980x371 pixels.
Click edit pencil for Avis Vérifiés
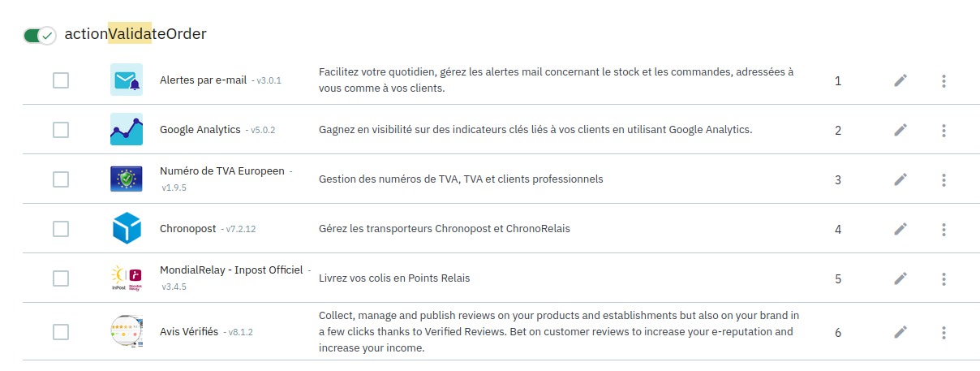(900, 332)
